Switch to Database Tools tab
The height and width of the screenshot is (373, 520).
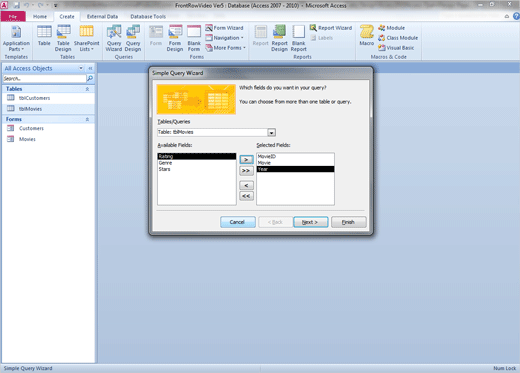point(148,16)
